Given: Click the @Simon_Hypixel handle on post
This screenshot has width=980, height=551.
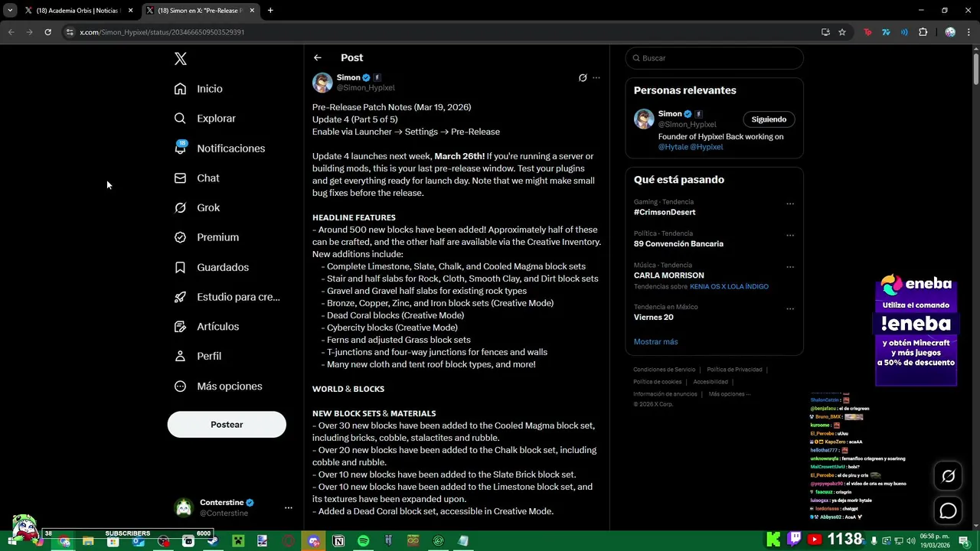Looking at the screenshot, I should [x=366, y=88].
